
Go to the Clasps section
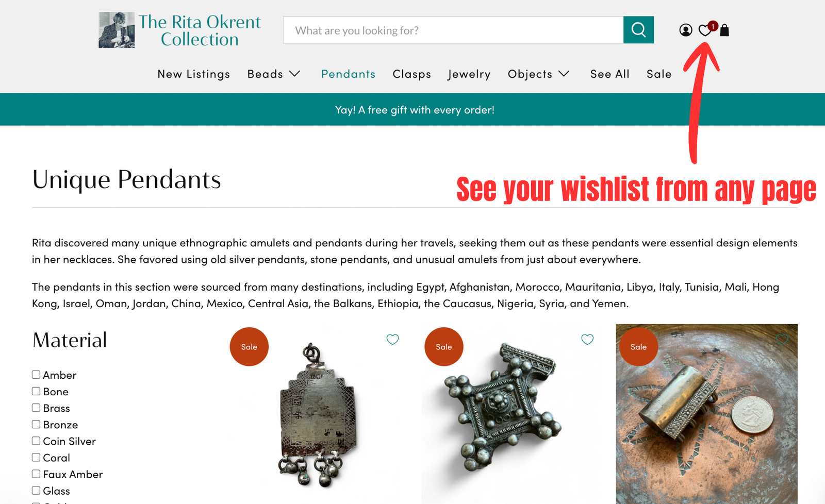411,74
